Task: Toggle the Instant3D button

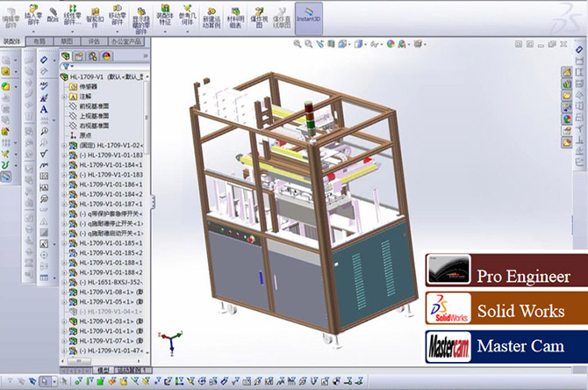Action: [x=308, y=14]
